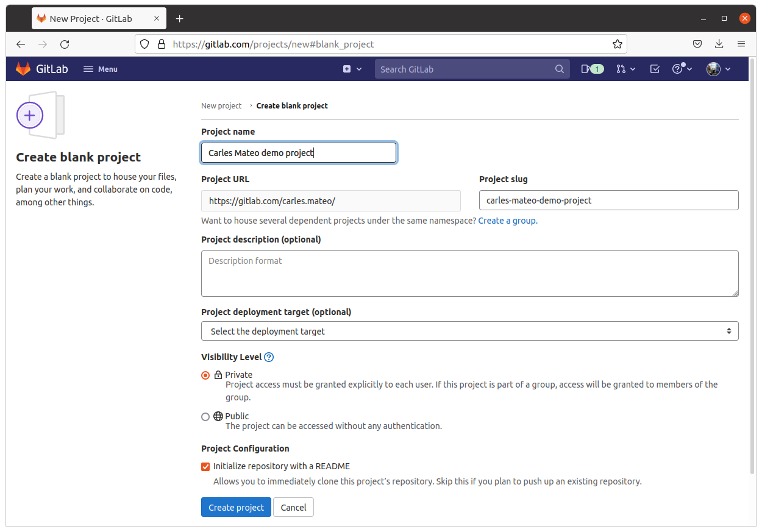Click the tracking protection shield icon

(x=144, y=44)
